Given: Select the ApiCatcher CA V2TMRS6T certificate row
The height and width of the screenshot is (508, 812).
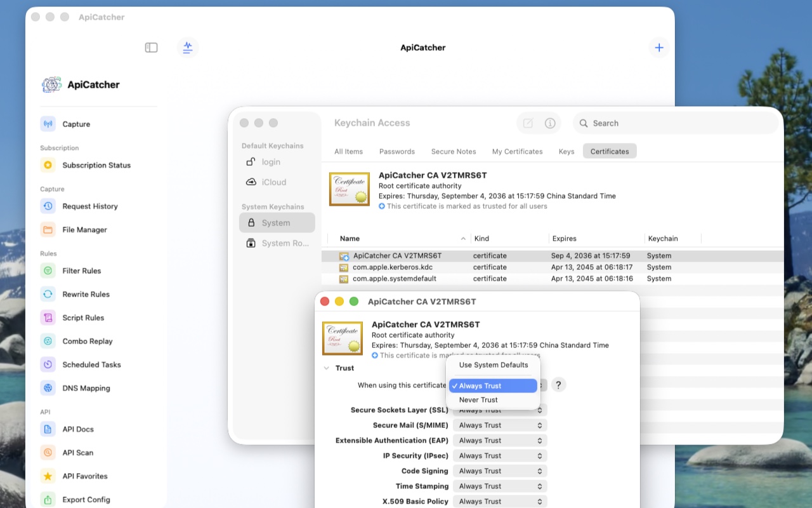Looking at the screenshot, I should [552, 256].
